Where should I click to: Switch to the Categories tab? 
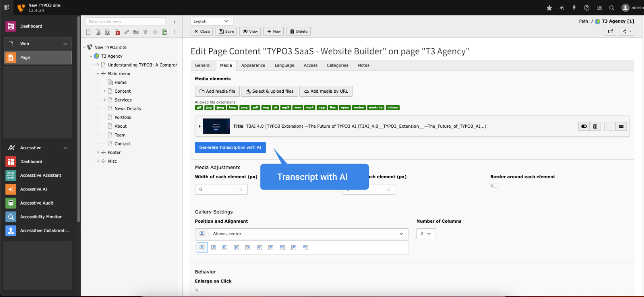pos(337,65)
